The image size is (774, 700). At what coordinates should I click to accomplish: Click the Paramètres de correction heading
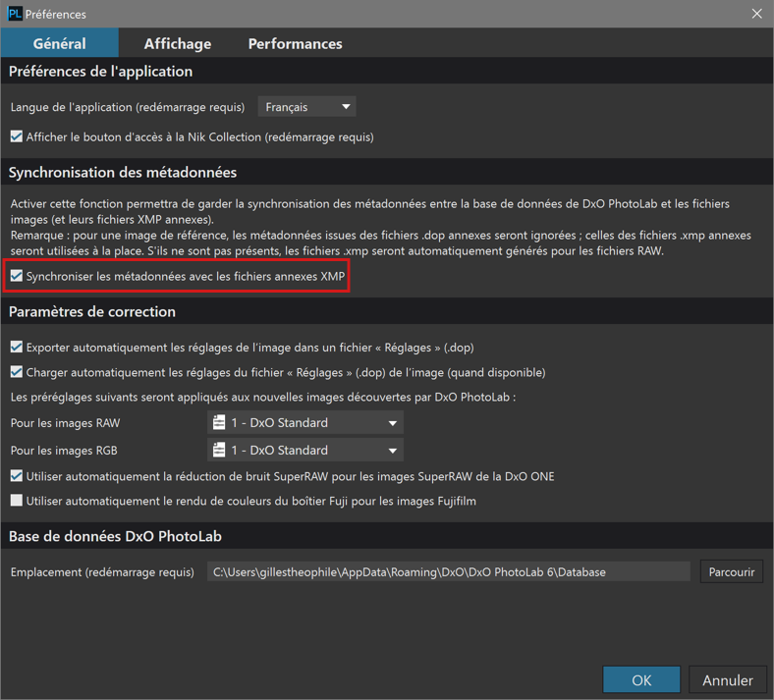click(92, 312)
